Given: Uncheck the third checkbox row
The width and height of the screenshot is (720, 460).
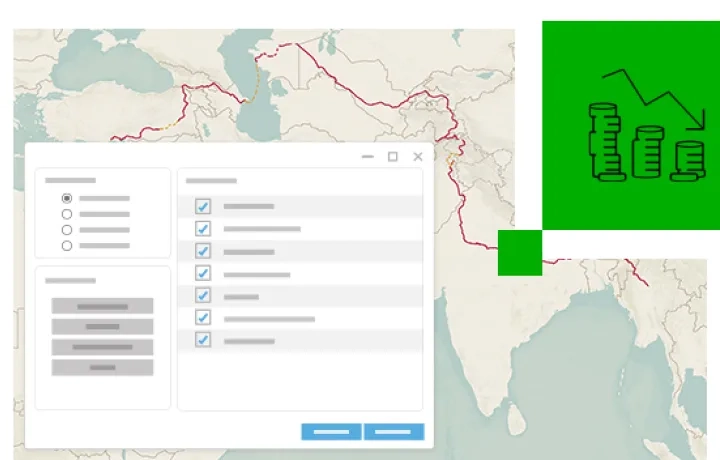Looking at the screenshot, I should 203,251.
